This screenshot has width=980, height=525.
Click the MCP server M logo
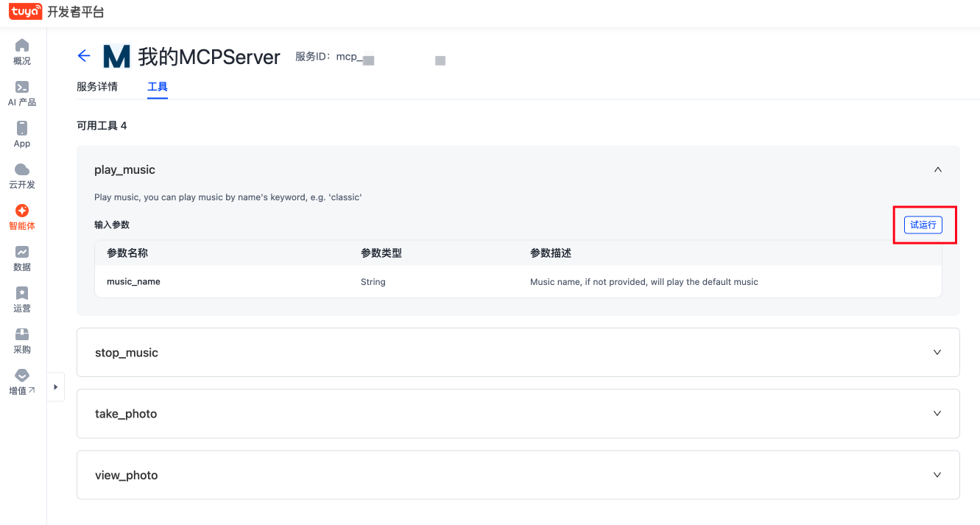[x=116, y=57]
